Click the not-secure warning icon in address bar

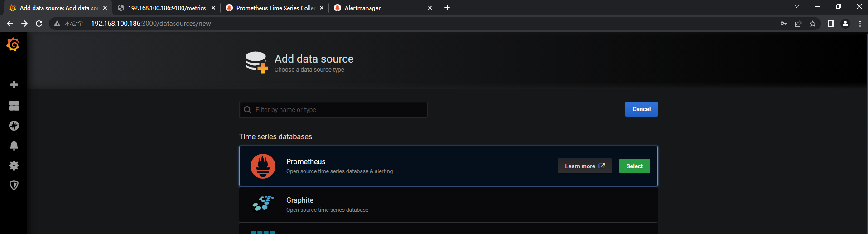(57, 24)
